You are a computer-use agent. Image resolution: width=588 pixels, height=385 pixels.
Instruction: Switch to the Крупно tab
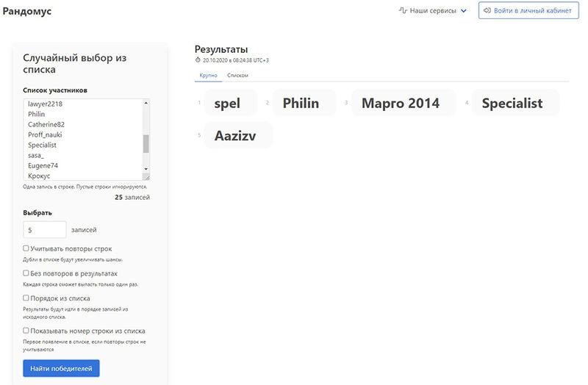208,75
